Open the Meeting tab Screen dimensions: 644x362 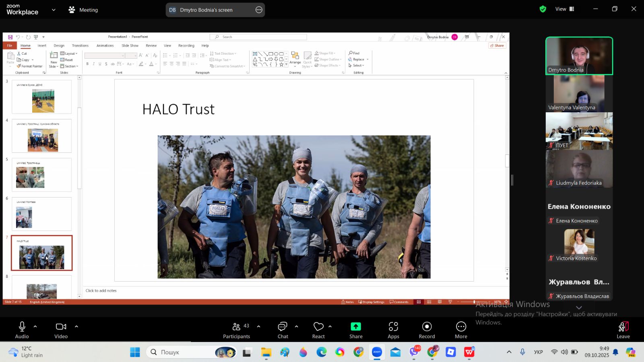click(83, 10)
